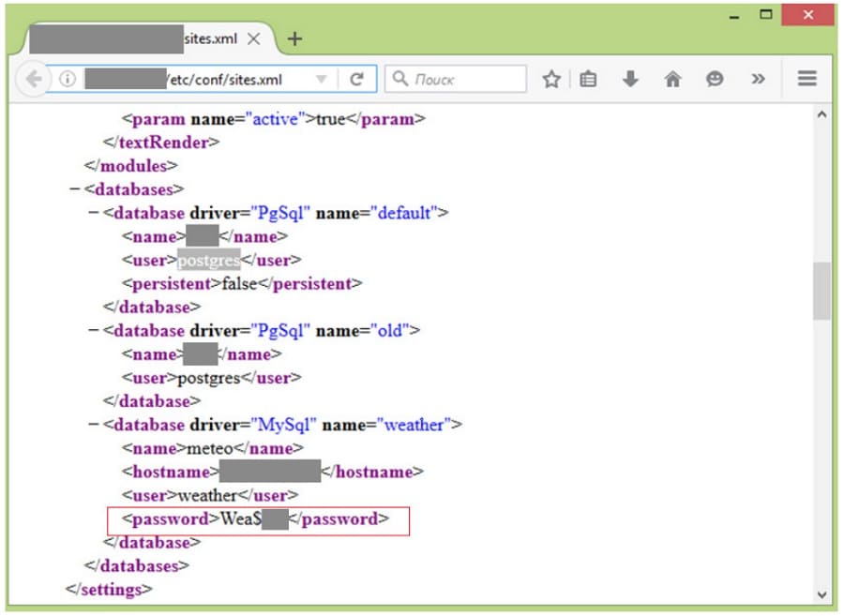Collapse the database node named old
Image resolution: width=844 pixels, height=616 pixels.
coord(94,331)
